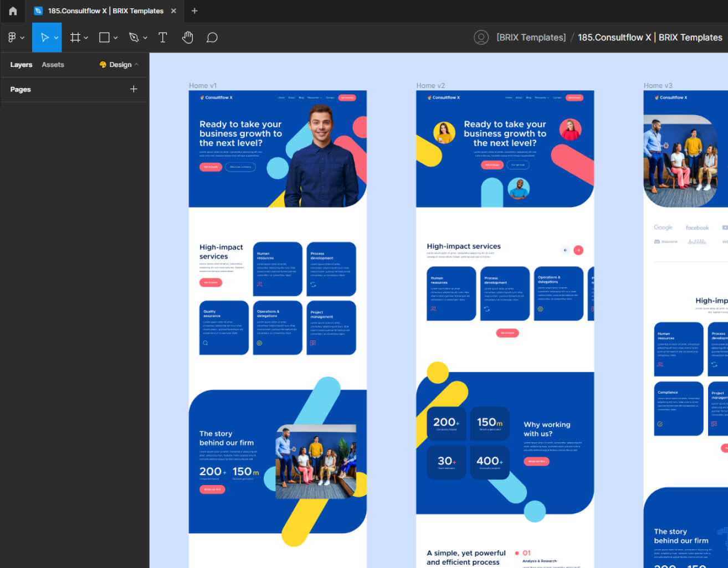Click the Home icon in the top-left corner
Viewport: 728px width, 568px height.
[x=12, y=11]
